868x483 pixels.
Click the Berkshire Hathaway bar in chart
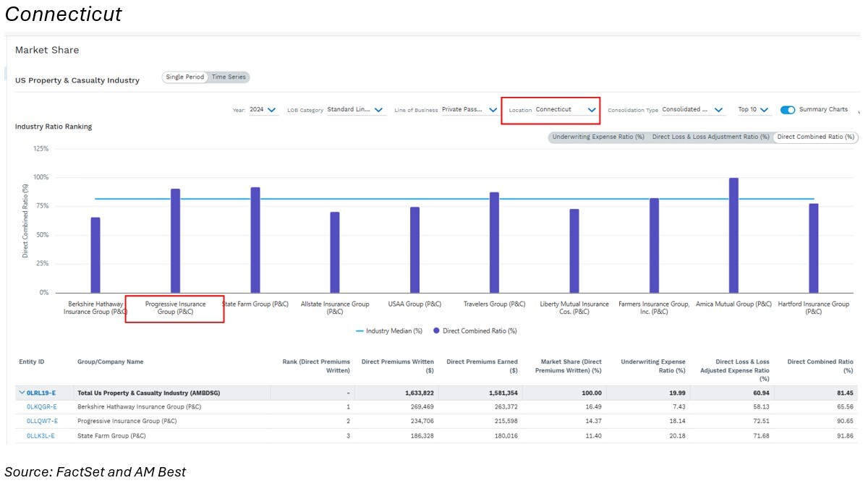[x=95, y=255]
